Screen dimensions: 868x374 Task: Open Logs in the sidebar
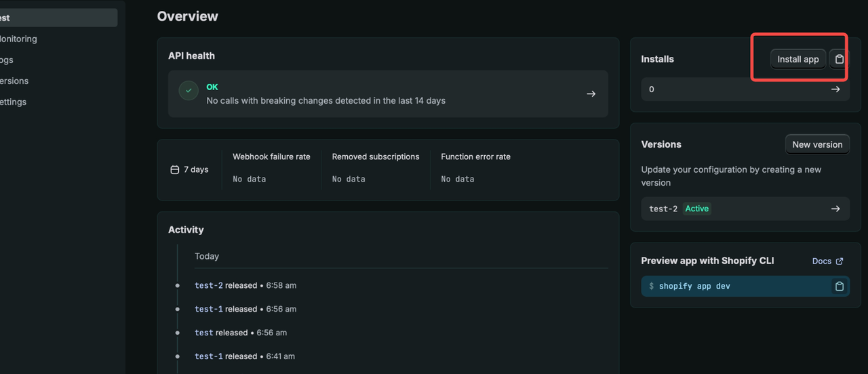pyautogui.click(x=7, y=60)
